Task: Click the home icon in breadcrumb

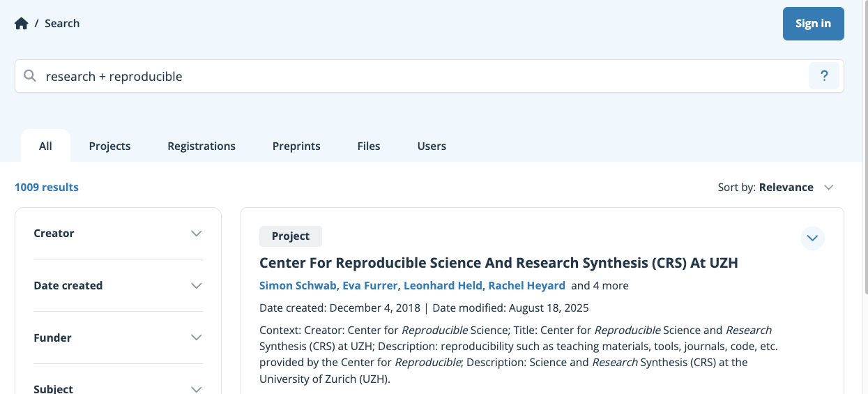Action: coord(22,24)
